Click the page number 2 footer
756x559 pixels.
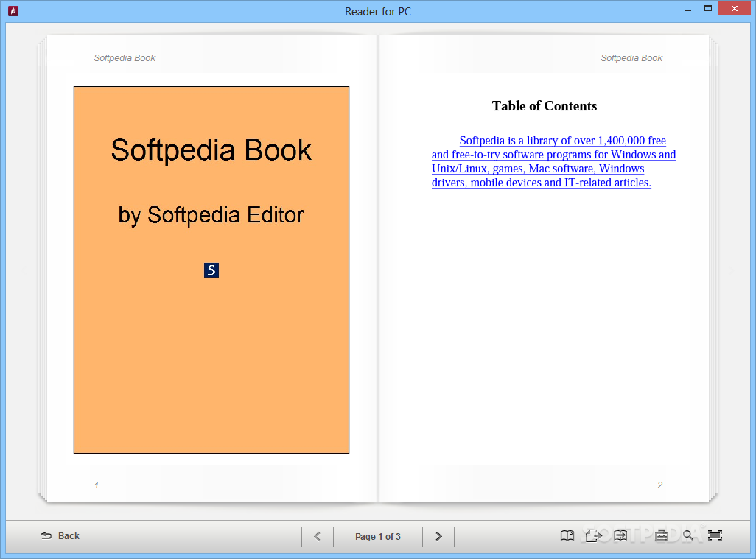coord(659,485)
